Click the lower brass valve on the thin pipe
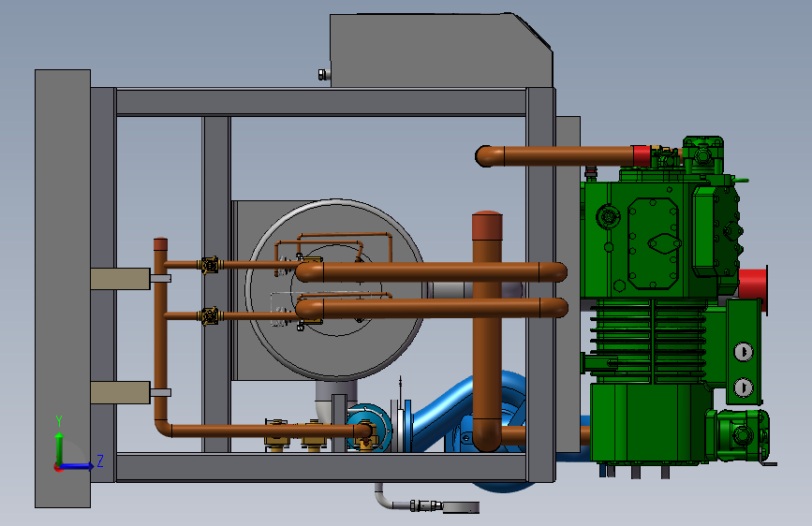This screenshot has width=812, height=526. point(210,315)
